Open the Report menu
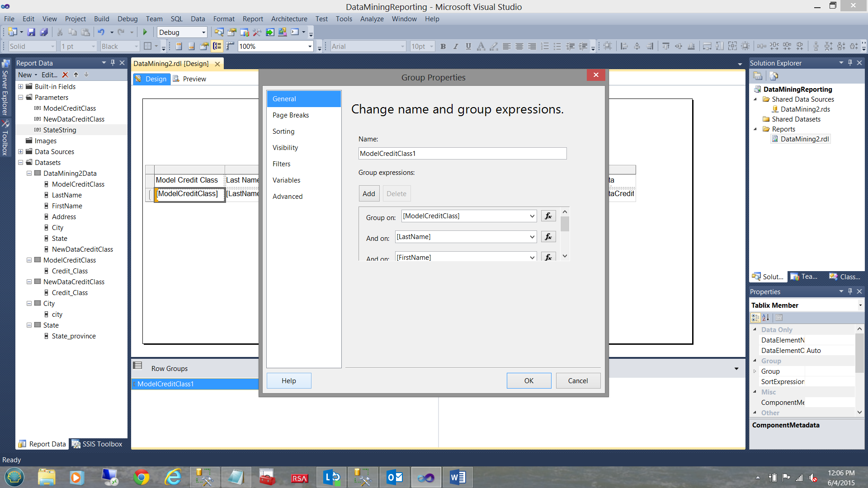868x488 pixels. 252,19
